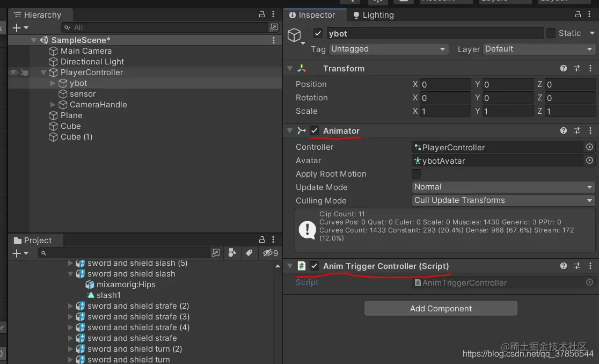Toggle ybot active checkbox
This screenshot has width=599, height=364.
(318, 33)
